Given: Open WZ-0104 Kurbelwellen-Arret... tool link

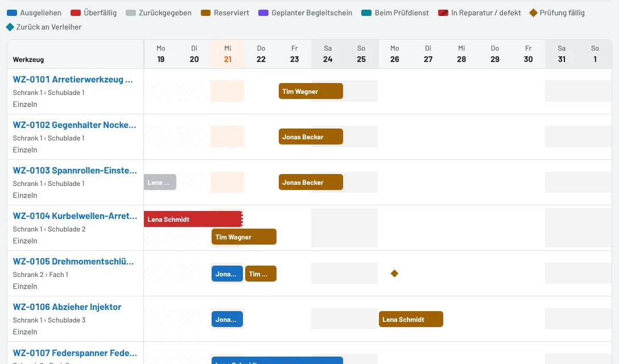Looking at the screenshot, I should (75, 216).
